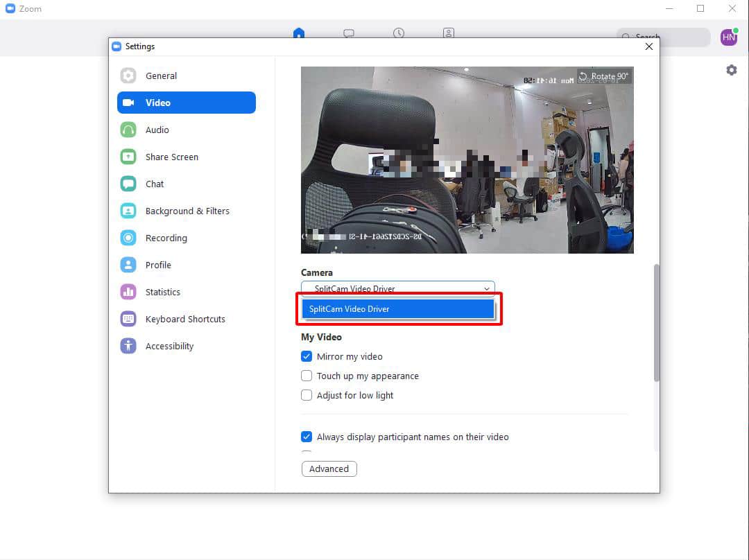Click the Chat bubble icon in sidebar
The height and width of the screenshot is (560, 749).
pos(128,184)
